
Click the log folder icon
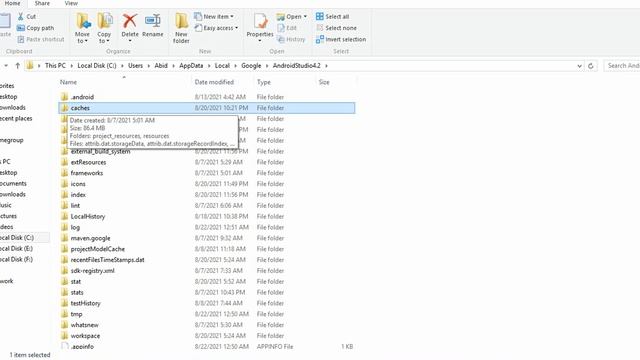coord(64,227)
